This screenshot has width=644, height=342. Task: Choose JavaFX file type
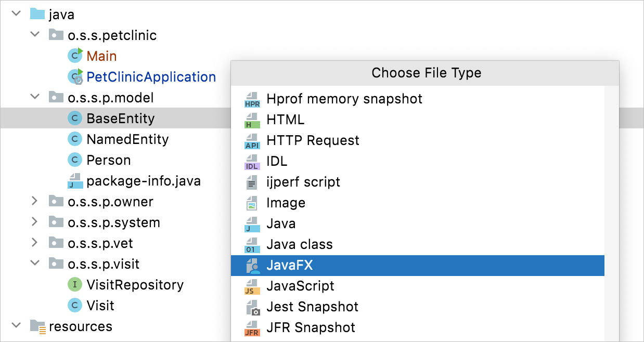click(418, 265)
